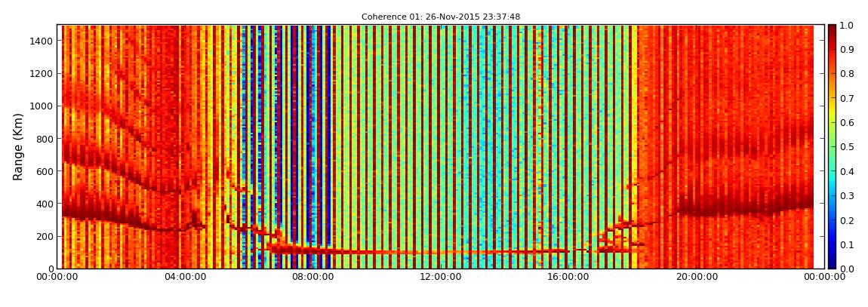The image size is (868, 307).
Task: Click the colorbar 0.7 tick label
Action: 846,99
